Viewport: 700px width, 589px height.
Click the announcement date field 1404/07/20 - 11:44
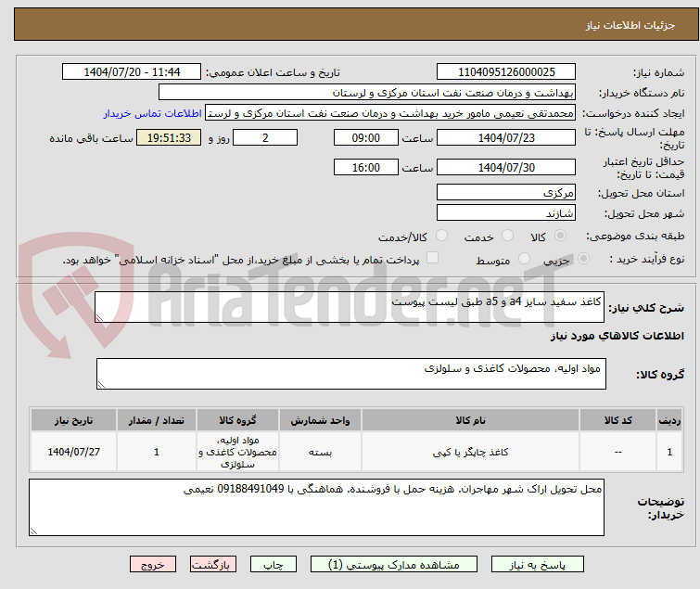(x=132, y=72)
